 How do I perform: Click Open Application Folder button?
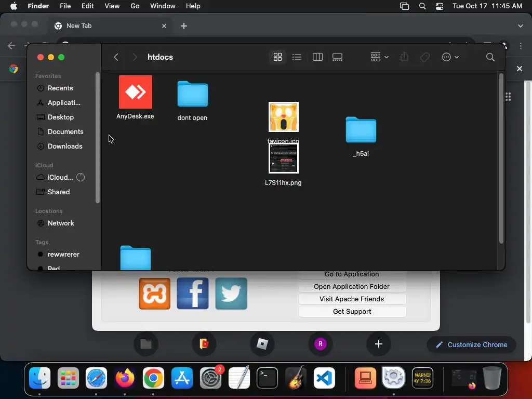tap(352, 287)
